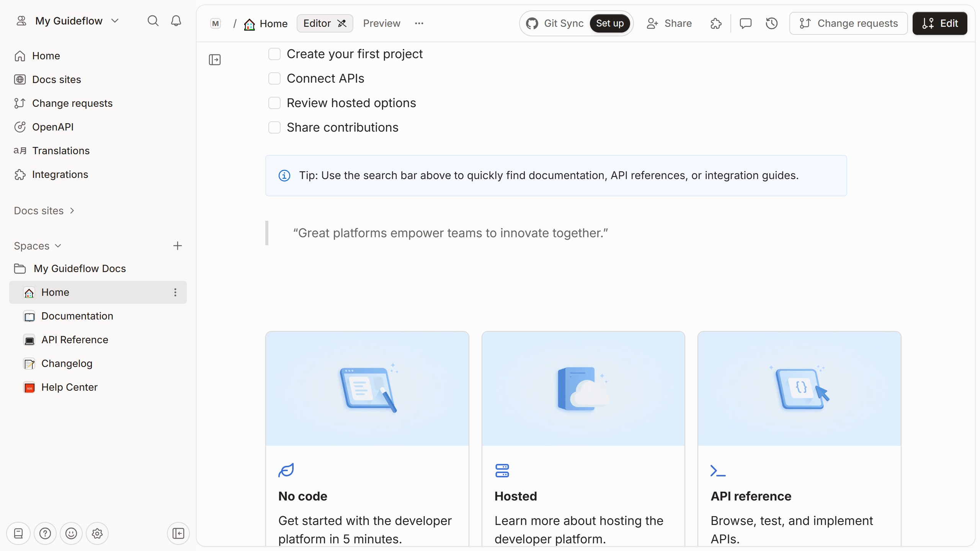980x551 pixels.
Task: Click the Tip text about the search bar
Action: [549, 176]
